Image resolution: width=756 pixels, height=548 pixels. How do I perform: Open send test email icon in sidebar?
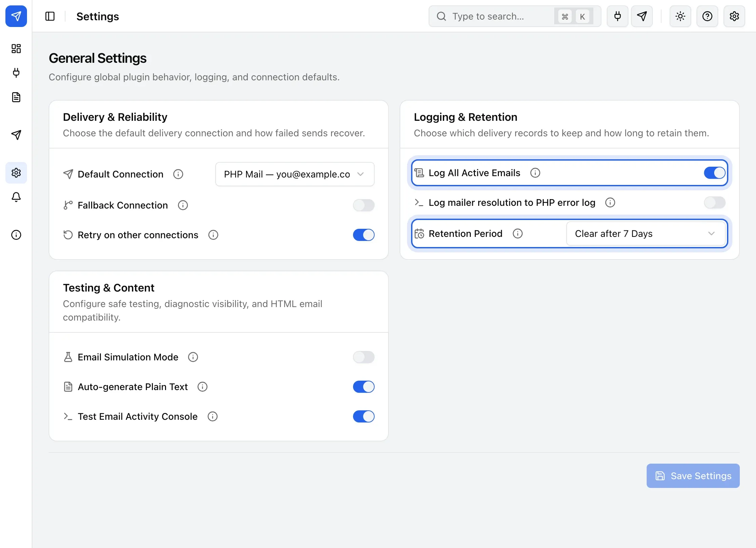(x=16, y=135)
